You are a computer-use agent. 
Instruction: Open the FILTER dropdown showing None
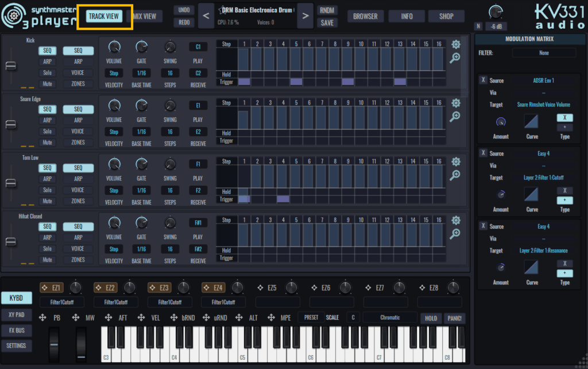tap(544, 53)
